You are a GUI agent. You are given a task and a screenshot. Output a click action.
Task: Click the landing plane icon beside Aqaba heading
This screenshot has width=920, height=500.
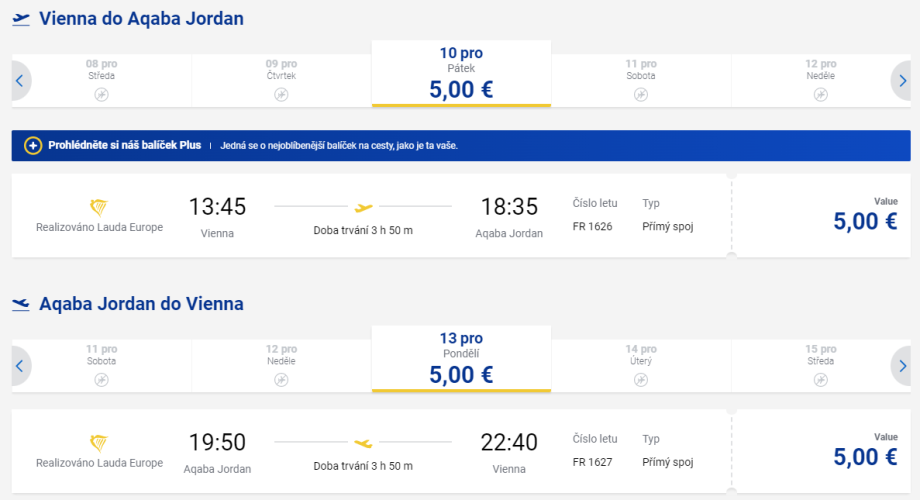coord(21,304)
